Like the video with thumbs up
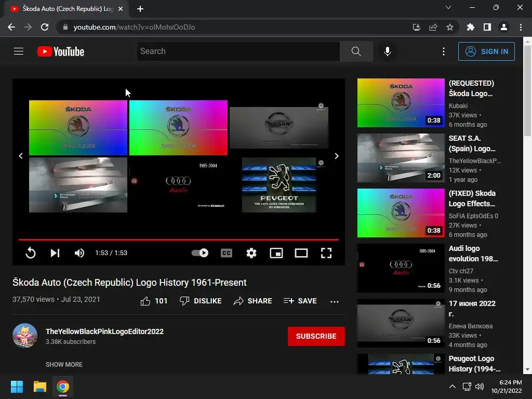The image size is (532, 399). pos(154,301)
